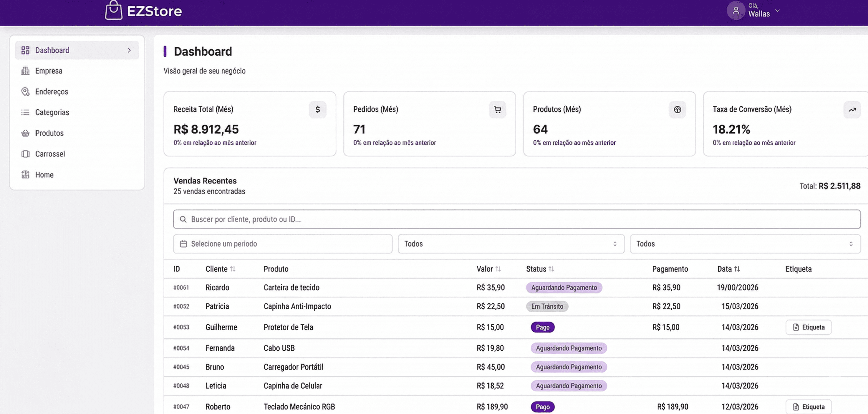Switch to the Dashboard menu item

52,50
